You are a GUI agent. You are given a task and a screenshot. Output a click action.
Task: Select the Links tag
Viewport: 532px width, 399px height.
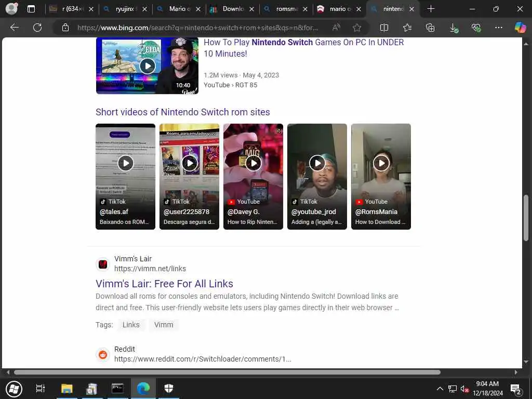(131, 325)
